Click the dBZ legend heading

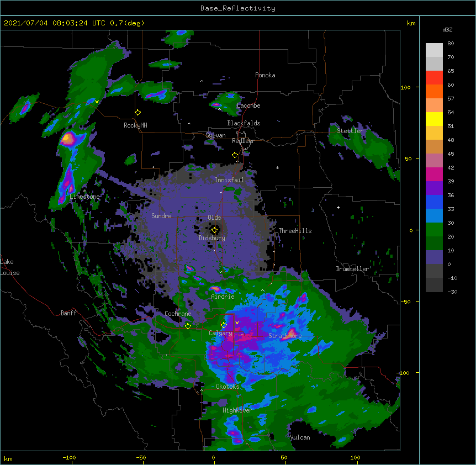coord(447,29)
